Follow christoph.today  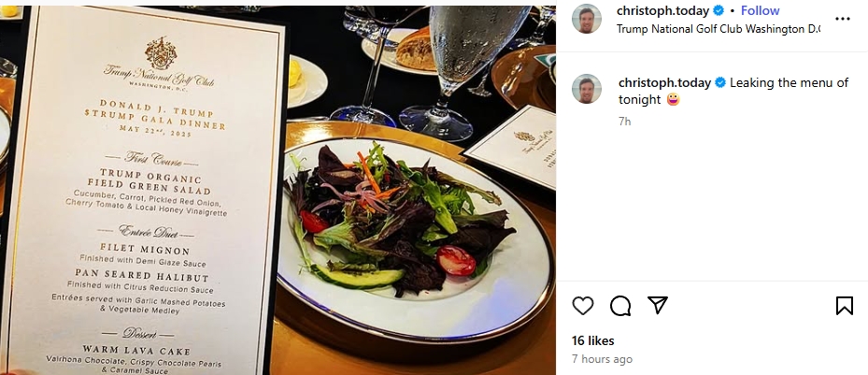760,10
